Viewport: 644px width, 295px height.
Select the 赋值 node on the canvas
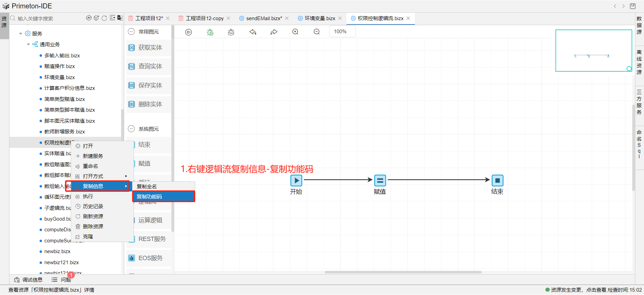click(380, 180)
